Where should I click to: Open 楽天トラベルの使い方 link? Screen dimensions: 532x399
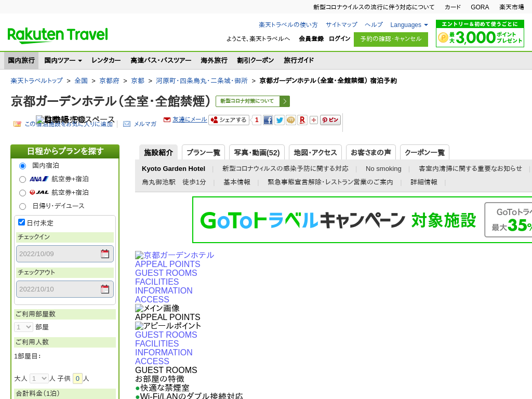288,25
